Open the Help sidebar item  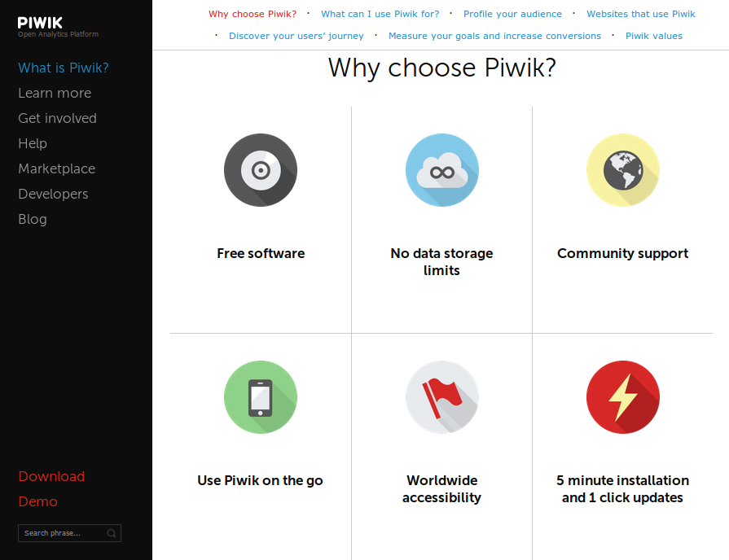[33, 143]
